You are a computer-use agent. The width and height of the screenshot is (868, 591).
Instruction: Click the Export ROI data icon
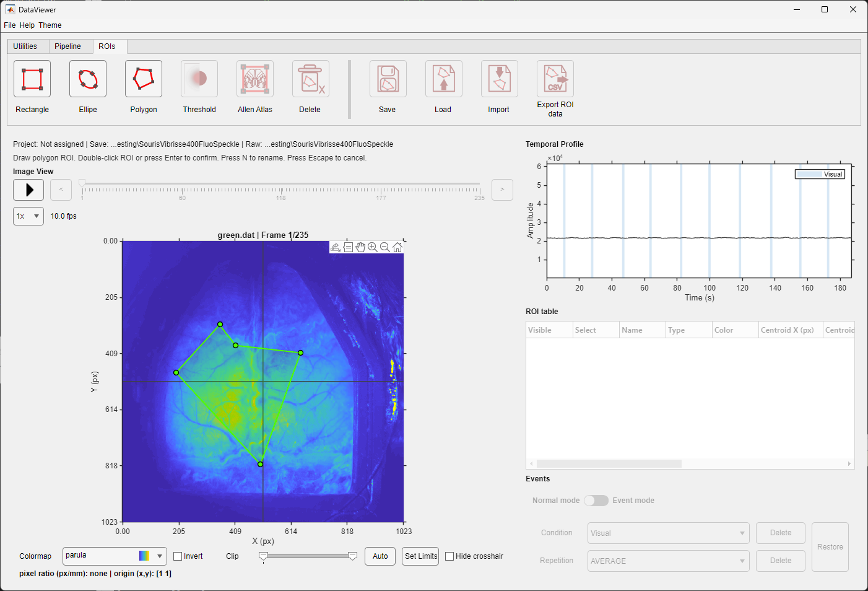click(555, 79)
